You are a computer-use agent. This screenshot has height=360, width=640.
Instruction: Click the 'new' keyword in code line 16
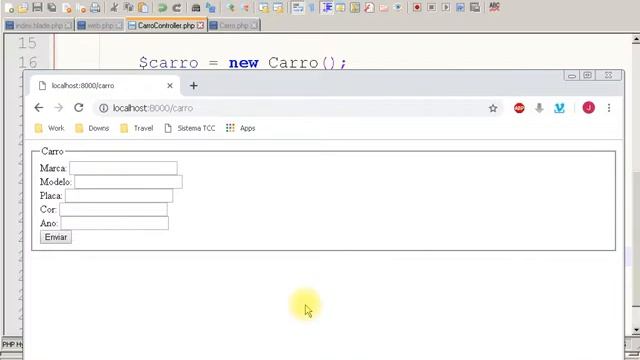click(244, 63)
